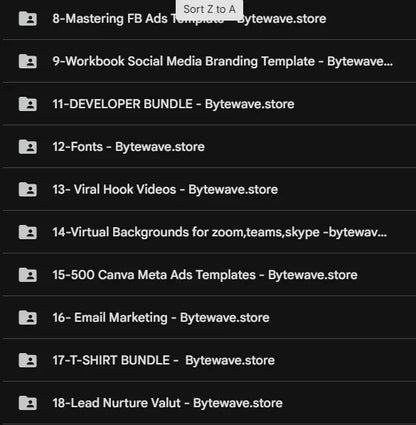
Task: Click shared folder icon for 12-Fonts
Action: pos(28,147)
